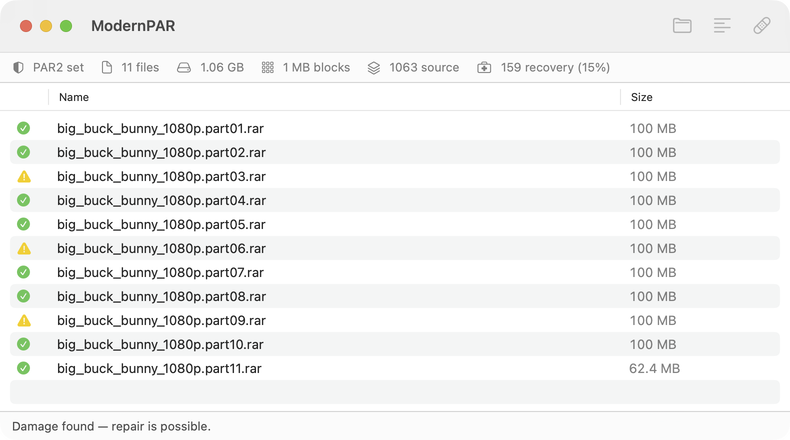Select big_buck_bunny_1080p.part05.rar
The height and width of the screenshot is (440, 790).
395,224
